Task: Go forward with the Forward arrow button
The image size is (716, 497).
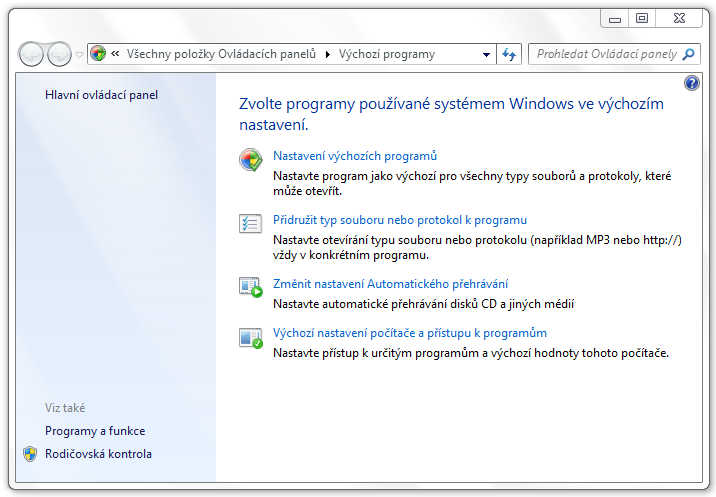Action: coord(59,54)
